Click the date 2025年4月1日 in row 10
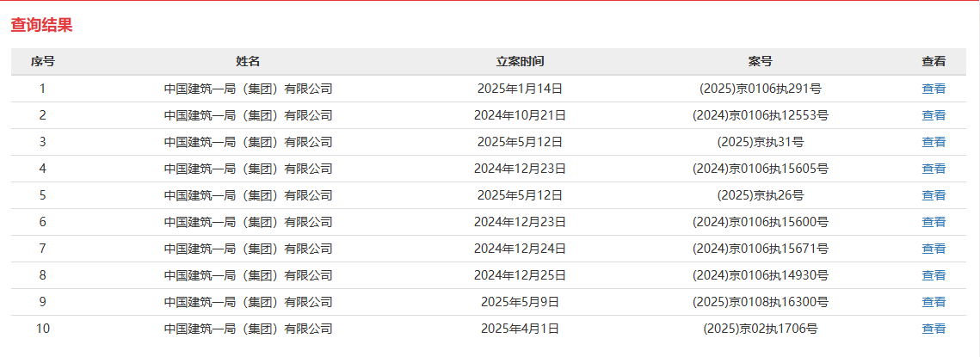980x357 pixels. (x=520, y=329)
